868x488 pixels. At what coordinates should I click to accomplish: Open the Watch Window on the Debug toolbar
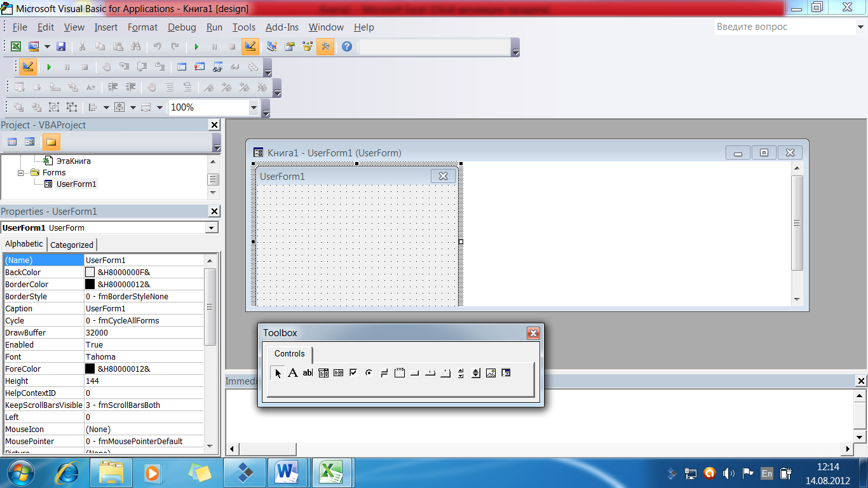(217, 67)
